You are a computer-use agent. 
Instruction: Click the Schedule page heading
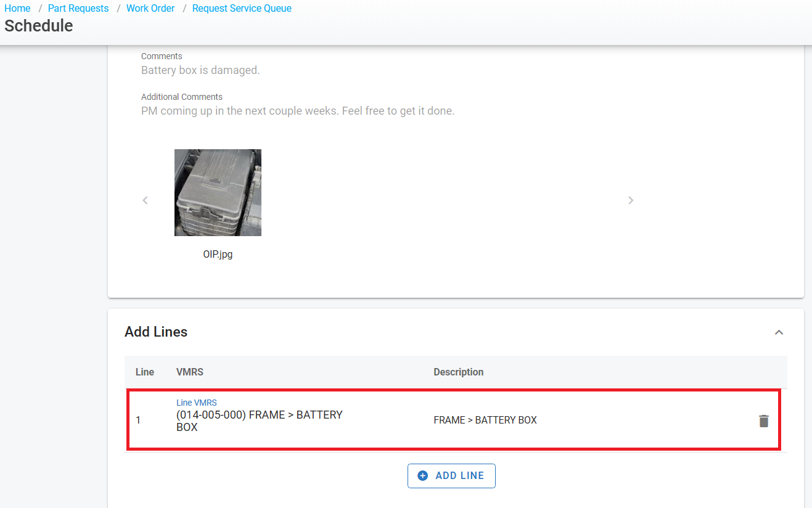coord(39,26)
